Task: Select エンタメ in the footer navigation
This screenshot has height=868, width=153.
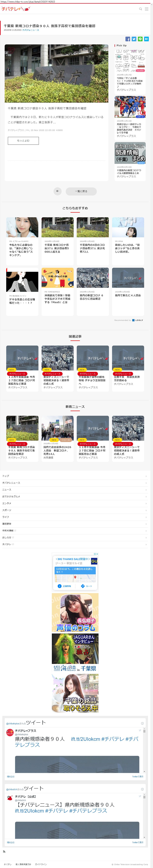Action: click(x=7, y=503)
